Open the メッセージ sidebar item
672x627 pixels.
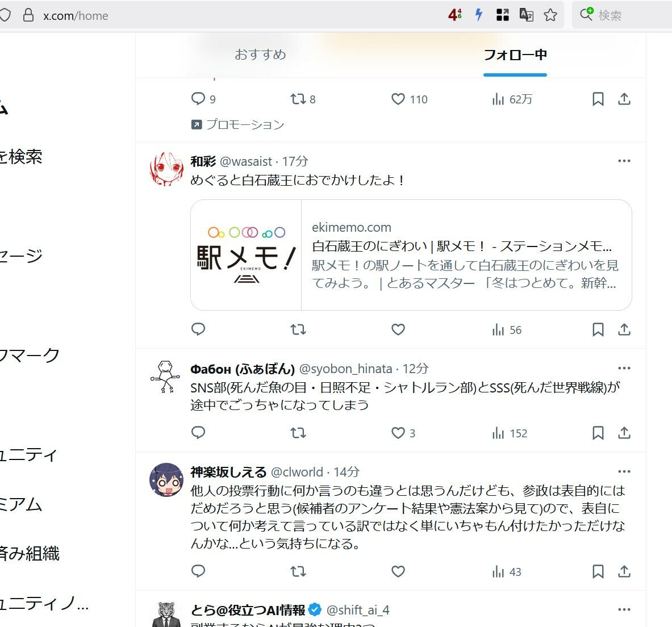tap(21, 256)
